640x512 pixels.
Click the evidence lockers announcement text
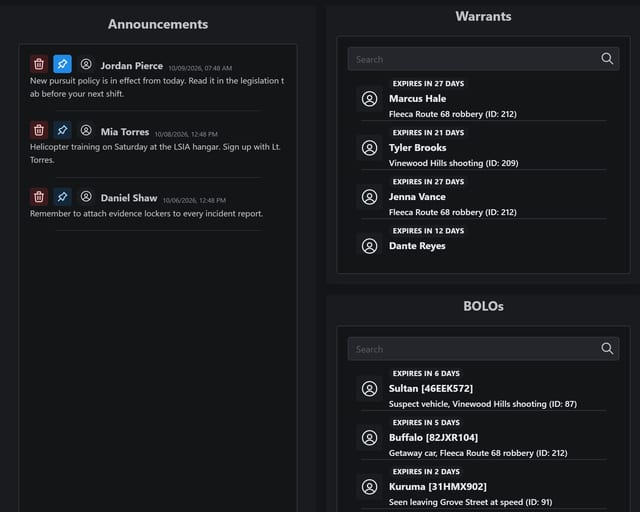pos(146,214)
